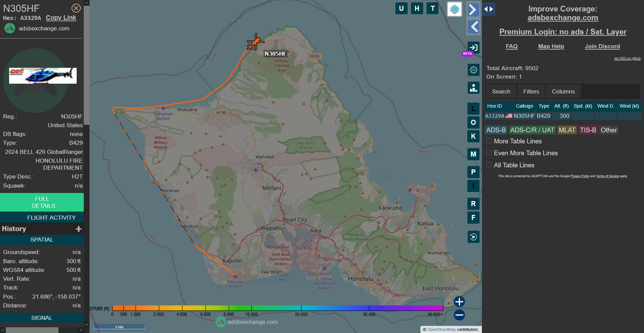The width and height of the screenshot is (644, 333).
Task: Click the Copy Link link
Action: [61, 18]
